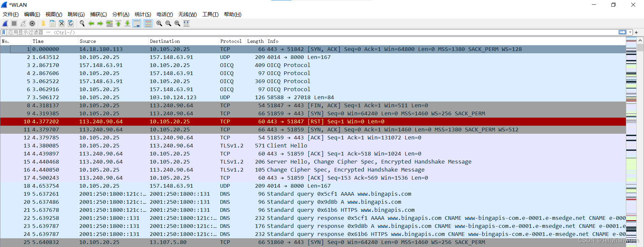The height and width of the screenshot is (247, 644).
Task: Select packet 1 from 14.18.180.113
Action: [313, 49]
